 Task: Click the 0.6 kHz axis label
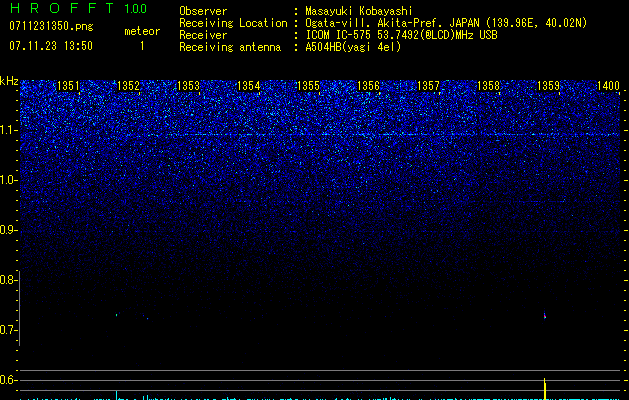pos(8,380)
